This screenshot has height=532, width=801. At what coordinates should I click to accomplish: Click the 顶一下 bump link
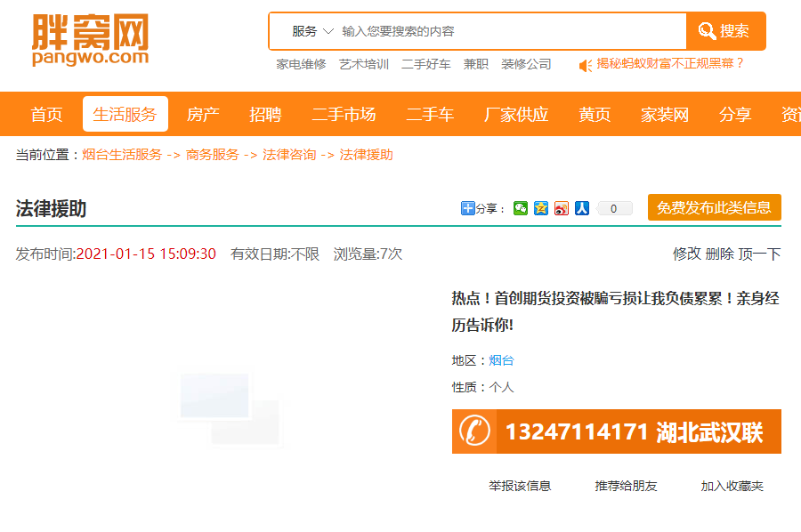click(760, 254)
